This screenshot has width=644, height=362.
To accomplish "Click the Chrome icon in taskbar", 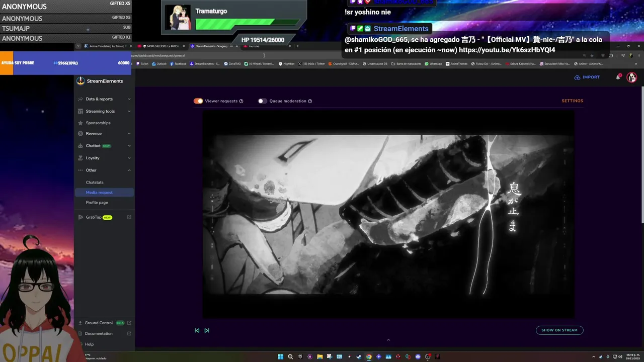I will click(x=369, y=357).
